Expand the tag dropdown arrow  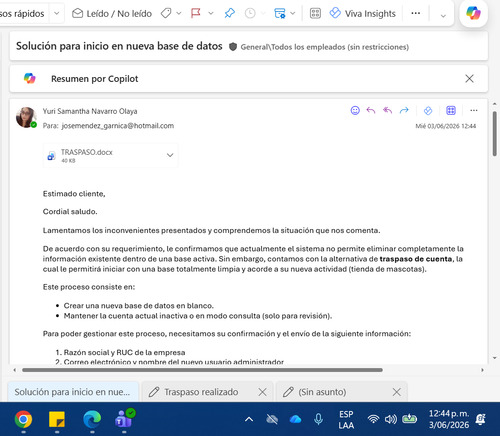coord(179,14)
